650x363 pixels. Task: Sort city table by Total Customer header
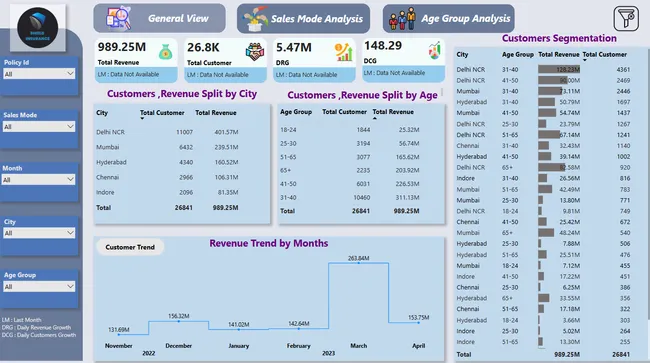(162, 113)
